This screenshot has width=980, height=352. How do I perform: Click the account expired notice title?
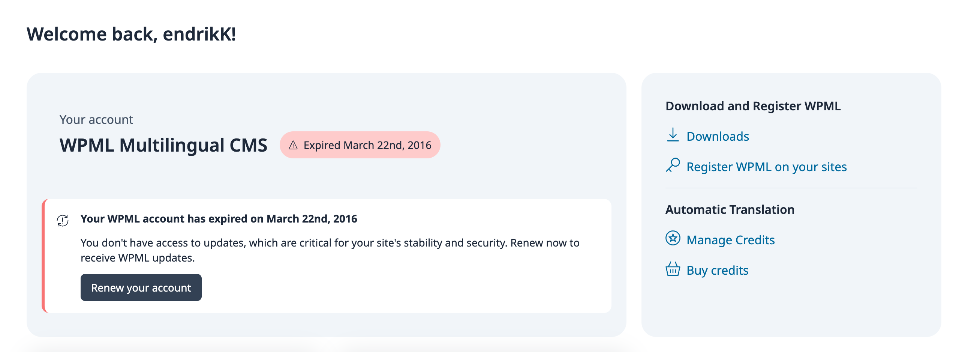pyautogui.click(x=219, y=219)
